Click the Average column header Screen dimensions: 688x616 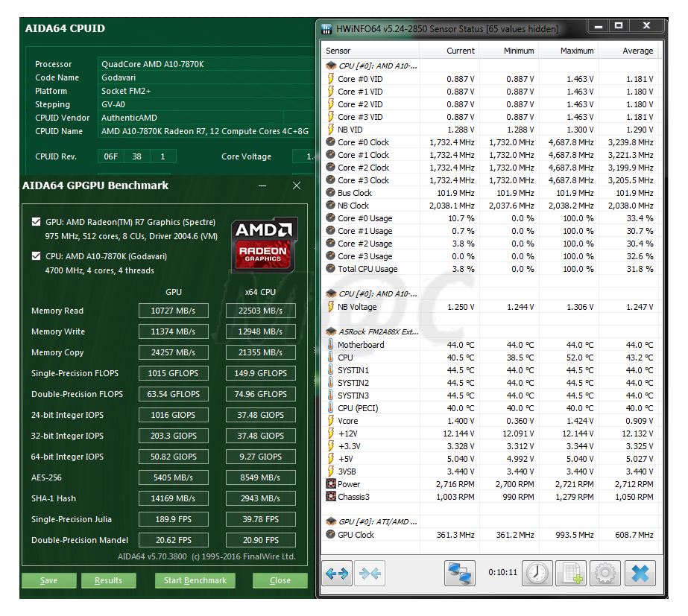click(628, 51)
